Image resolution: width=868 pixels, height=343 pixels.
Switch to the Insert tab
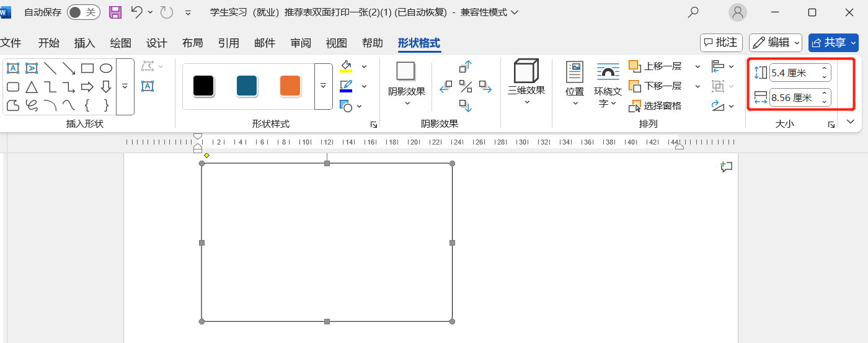[85, 43]
